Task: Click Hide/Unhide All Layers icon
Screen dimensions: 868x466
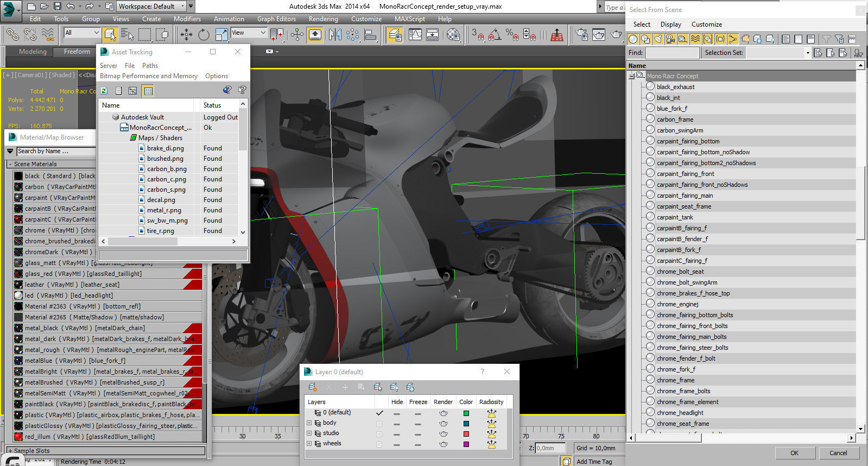Action: [x=394, y=387]
